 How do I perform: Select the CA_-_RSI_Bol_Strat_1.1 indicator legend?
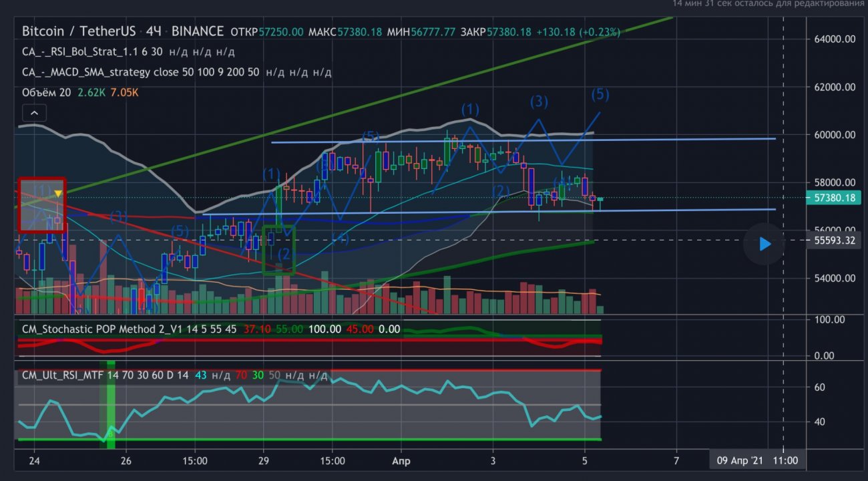pyautogui.click(x=93, y=51)
